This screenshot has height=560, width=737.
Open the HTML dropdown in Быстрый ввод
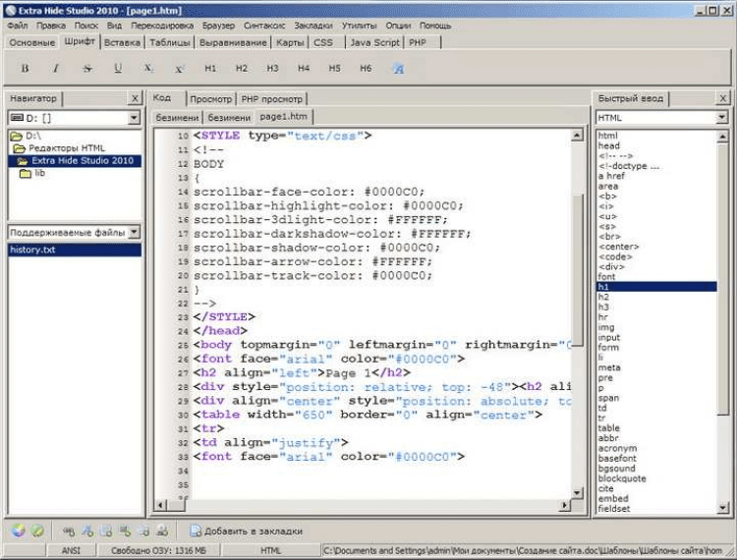[x=722, y=118]
